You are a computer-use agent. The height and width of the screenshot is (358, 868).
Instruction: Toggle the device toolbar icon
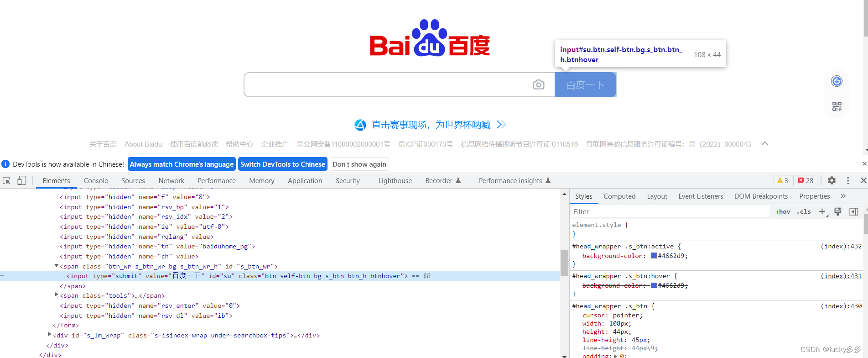21,181
